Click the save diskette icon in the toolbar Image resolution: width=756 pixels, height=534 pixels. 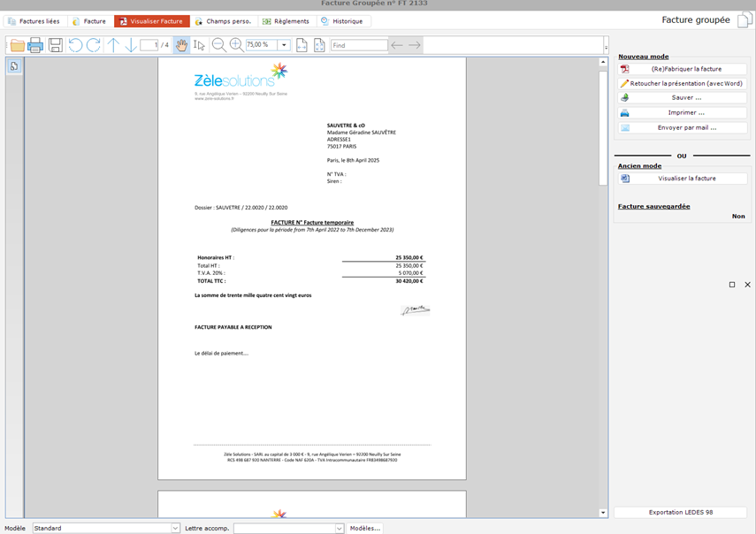pyautogui.click(x=55, y=45)
